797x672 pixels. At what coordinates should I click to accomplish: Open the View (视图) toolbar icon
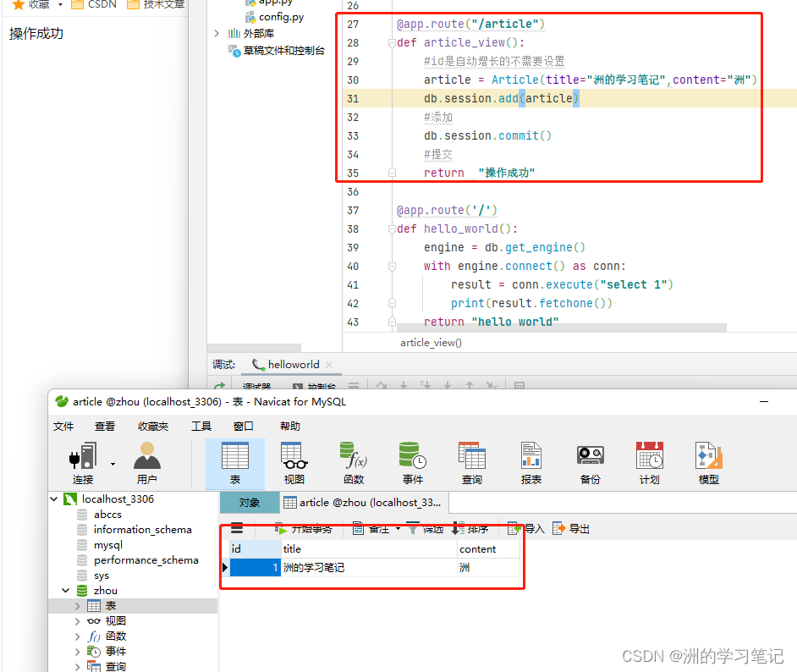pos(294,463)
